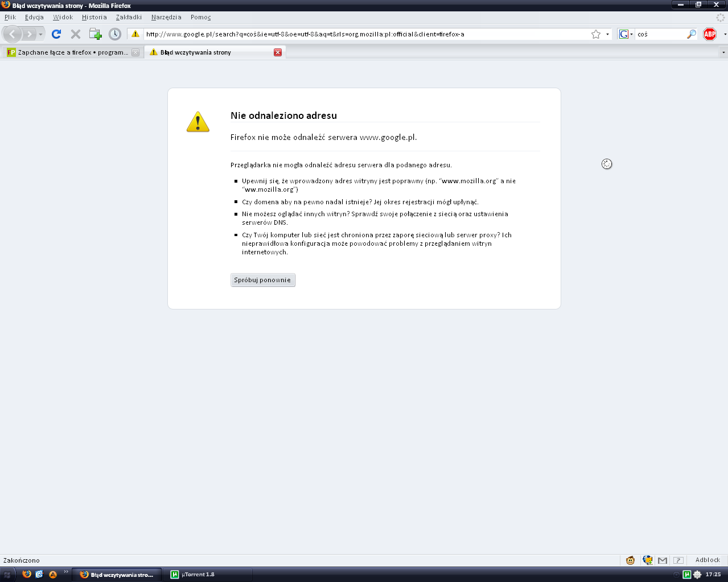The width and height of the screenshot is (728, 582).
Task: Show hidden system tray icons
Action: (676, 575)
